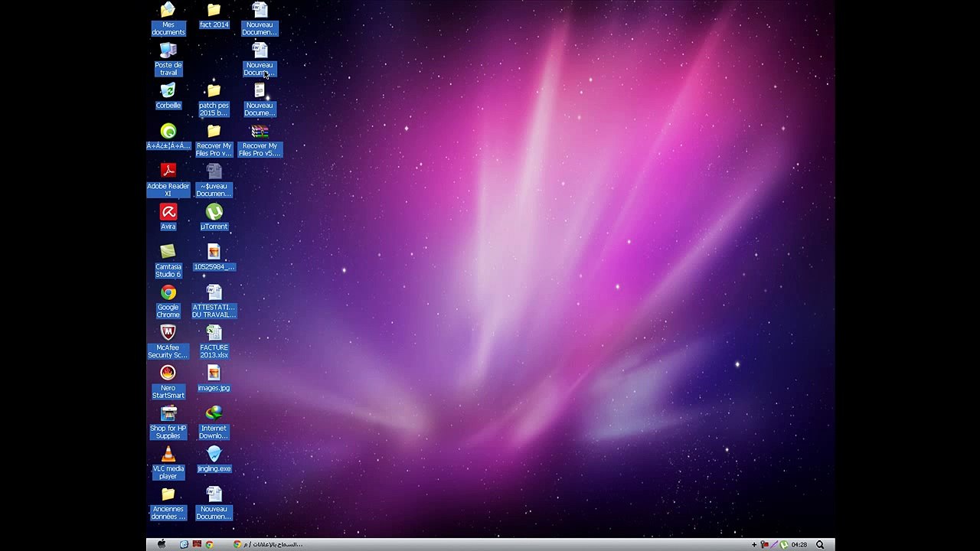This screenshot has width=980, height=551.
Task: Launch Adobe Reader XI from the desktop
Action: 168,181
